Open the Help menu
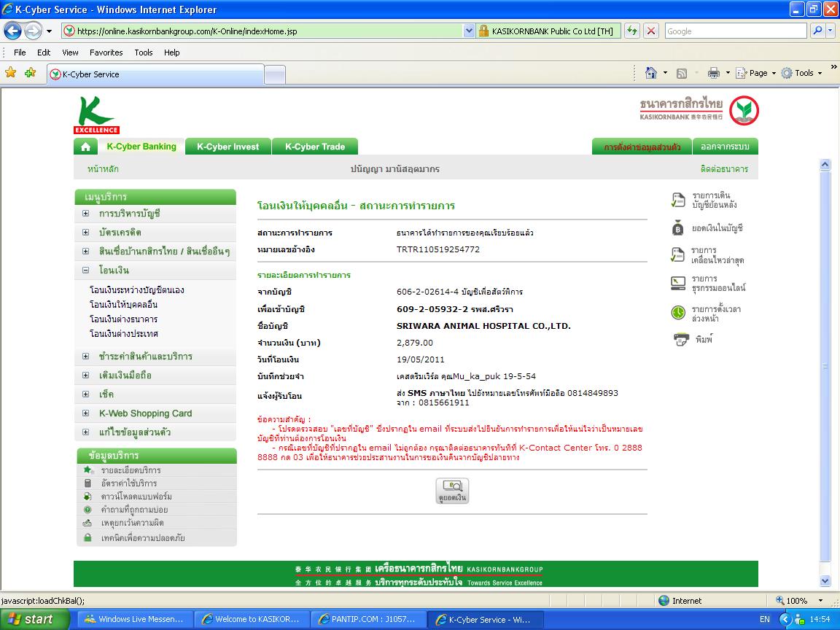Viewport: 840px width, 630px height. point(172,52)
